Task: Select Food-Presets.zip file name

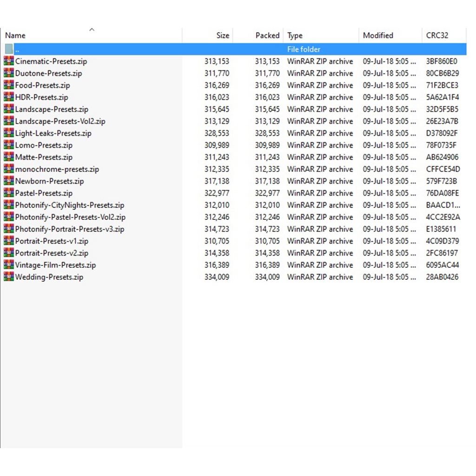Action: (x=43, y=85)
